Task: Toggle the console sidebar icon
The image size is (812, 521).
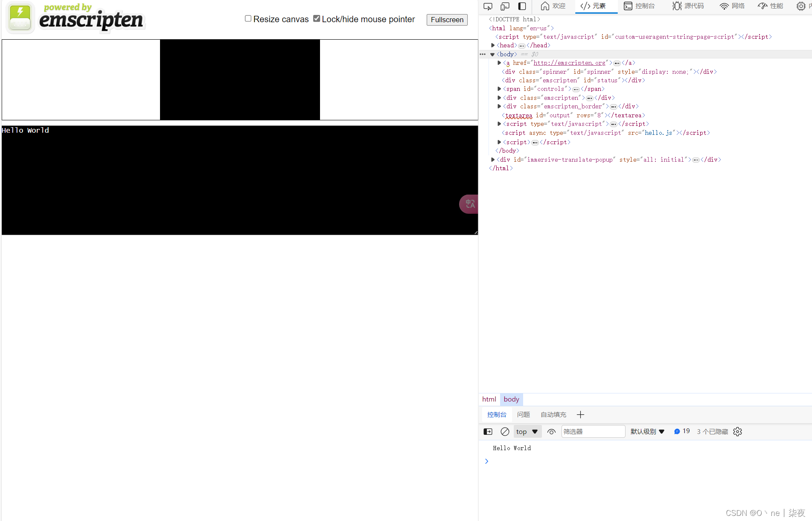Action: (x=488, y=431)
